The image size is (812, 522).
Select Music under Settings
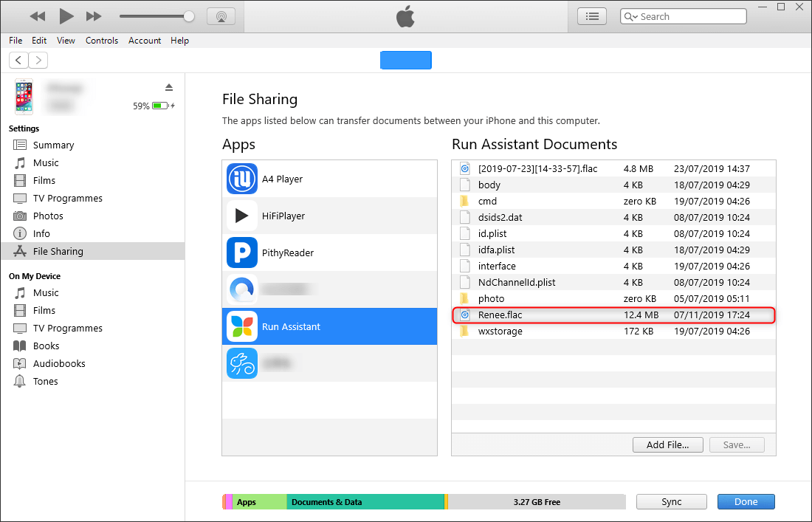pos(93,162)
